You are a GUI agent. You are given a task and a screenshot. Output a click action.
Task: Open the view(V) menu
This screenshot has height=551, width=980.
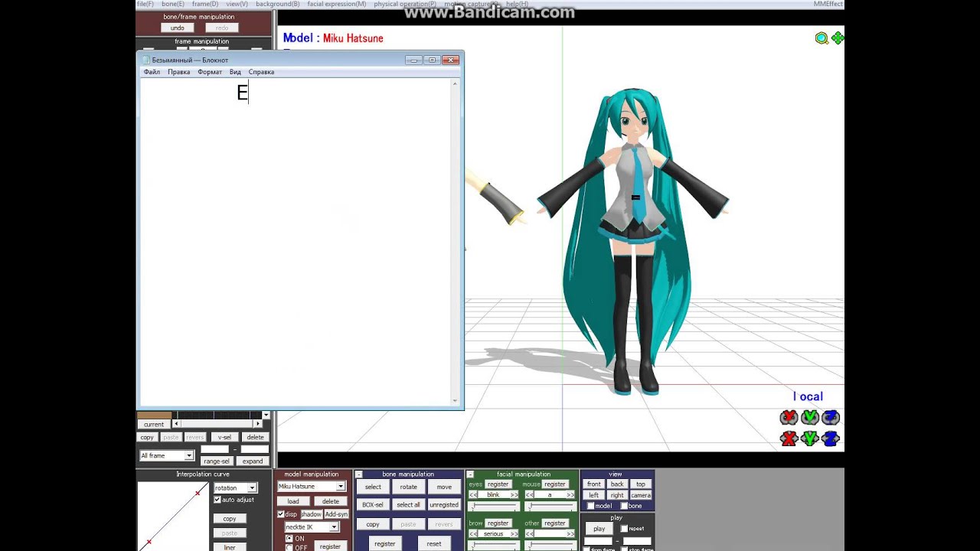(x=237, y=4)
